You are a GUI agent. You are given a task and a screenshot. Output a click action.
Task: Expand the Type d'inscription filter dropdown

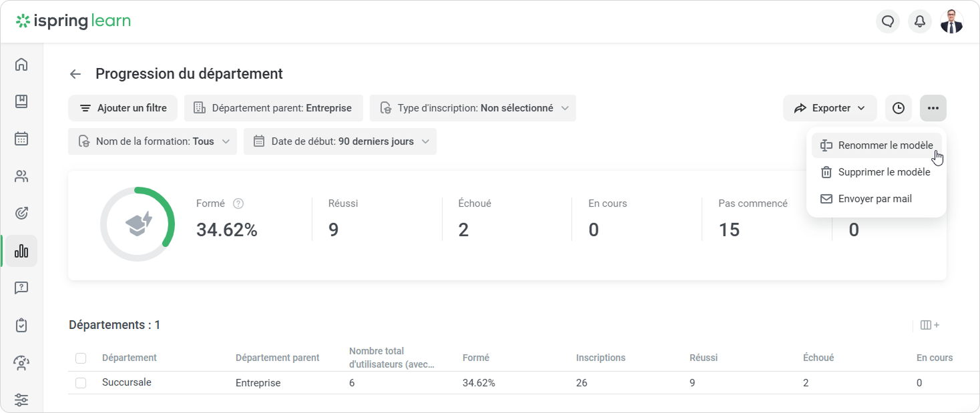pos(473,108)
